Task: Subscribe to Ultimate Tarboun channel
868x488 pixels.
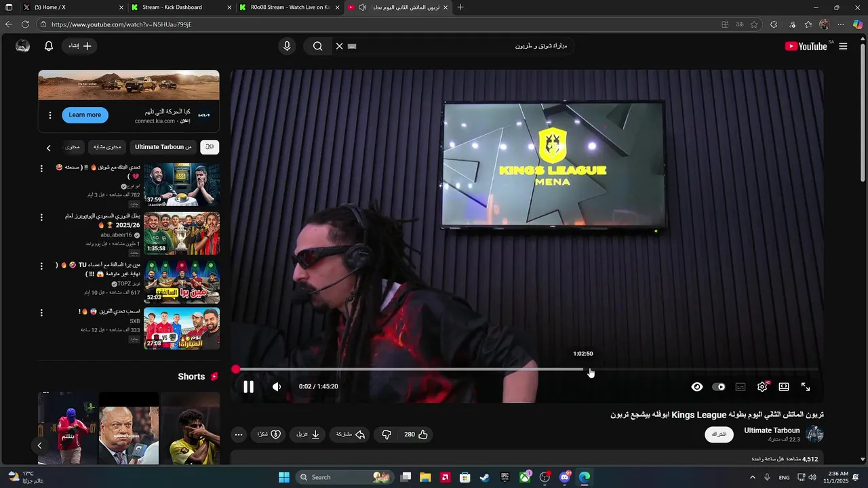Action: 719,434
